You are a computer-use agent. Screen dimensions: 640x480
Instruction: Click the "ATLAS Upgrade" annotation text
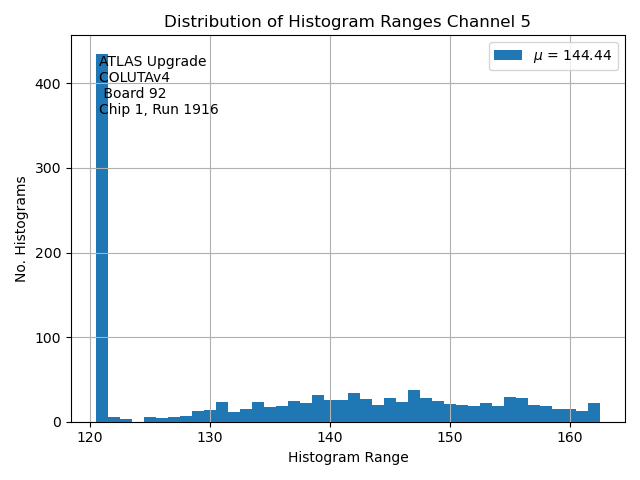152,62
